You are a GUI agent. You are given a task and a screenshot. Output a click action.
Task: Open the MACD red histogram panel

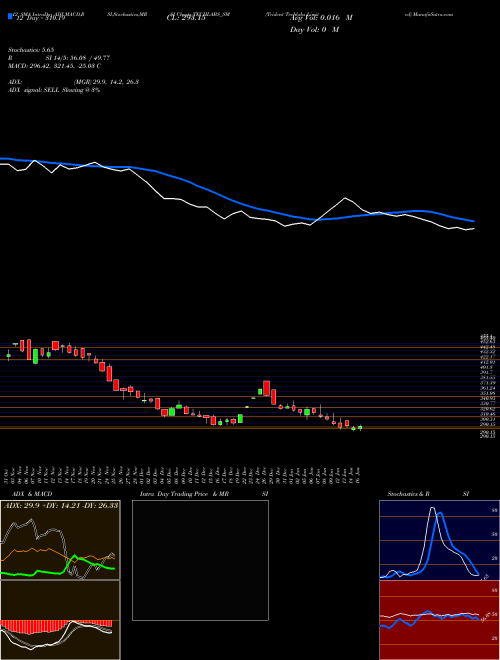[60, 620]
